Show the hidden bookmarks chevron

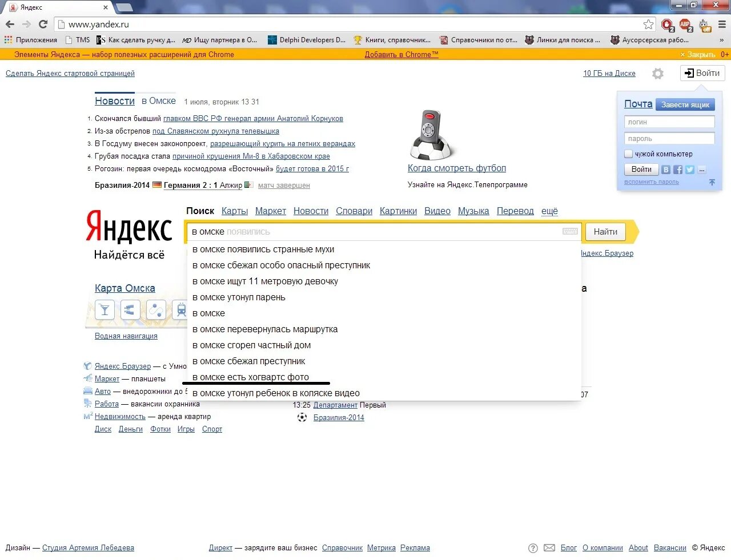(722, 40)
